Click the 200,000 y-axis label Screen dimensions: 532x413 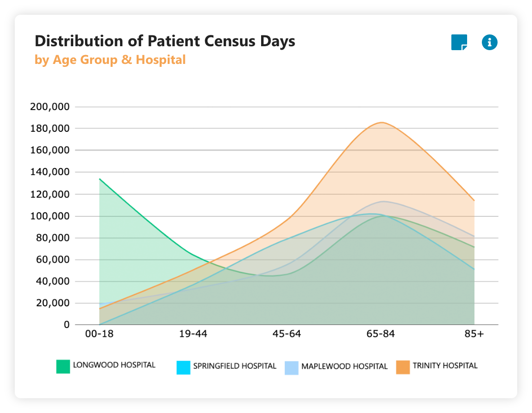click(x=50, y=107)
